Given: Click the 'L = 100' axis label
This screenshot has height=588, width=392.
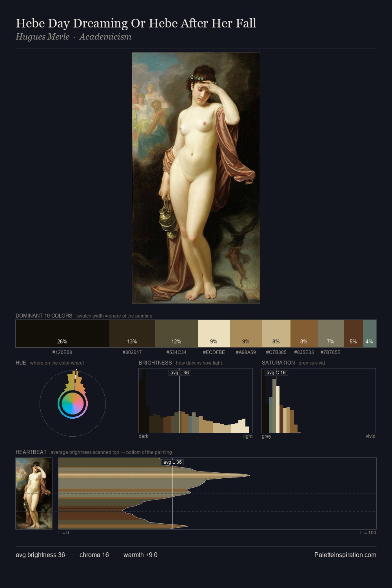Looking at the screenshot, I should [368, 533].
